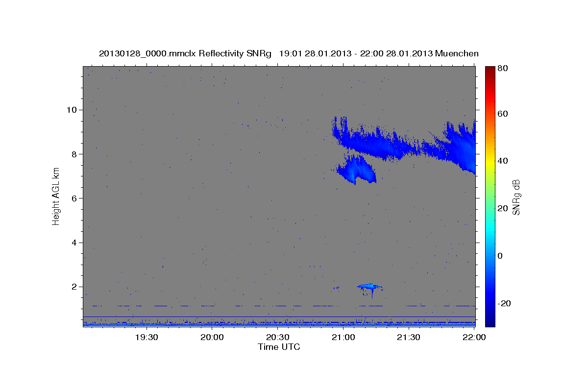Click the 'Height AGL km' y-axis label

tap(56, 196)
